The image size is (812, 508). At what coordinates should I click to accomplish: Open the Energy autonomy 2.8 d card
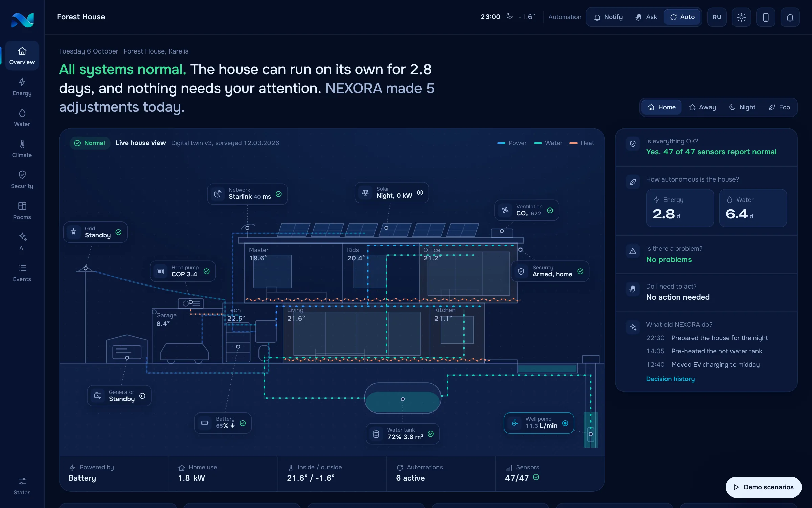(x=680, y=208)
